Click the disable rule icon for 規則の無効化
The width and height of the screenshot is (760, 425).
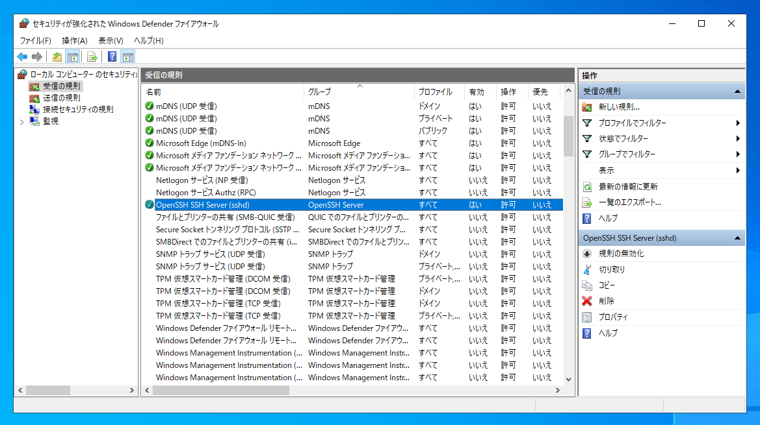(587, 253)
